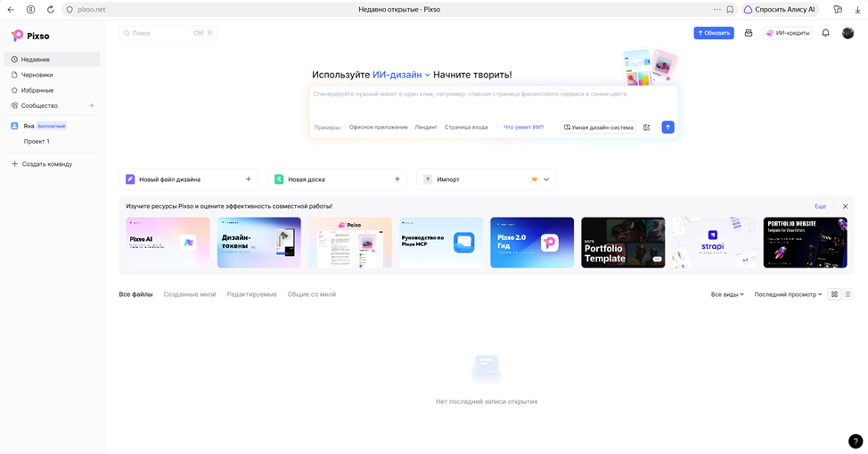This screenshot has height=454, width=868.
Task: Click plus on Новая доска
Action: point(397,179)
